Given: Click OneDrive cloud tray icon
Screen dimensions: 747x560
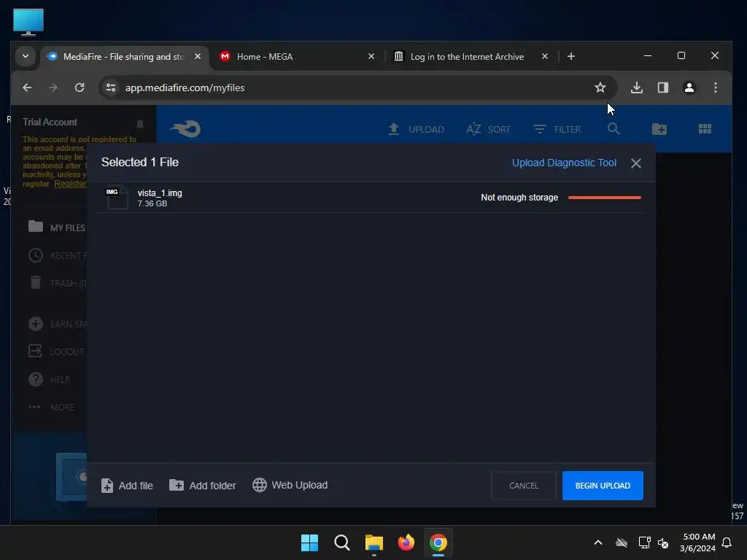Looking at the screenshot, I should [x=622, y=542].
